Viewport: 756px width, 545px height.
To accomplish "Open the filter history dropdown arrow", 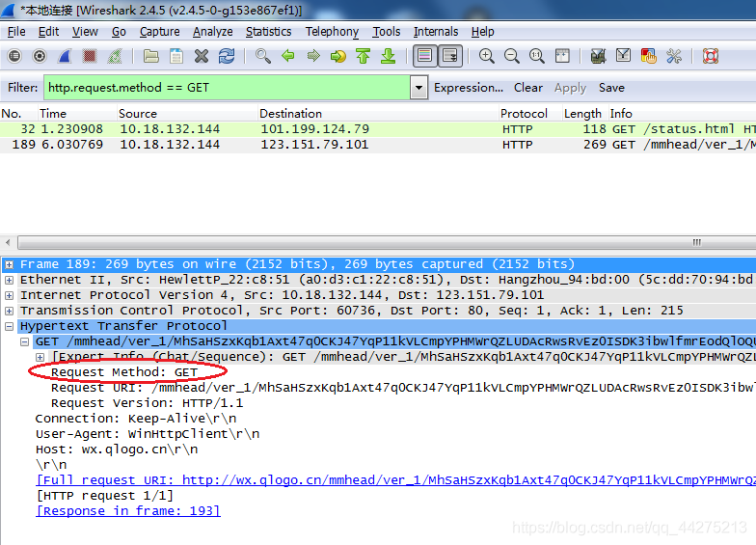I will (418, 88).
